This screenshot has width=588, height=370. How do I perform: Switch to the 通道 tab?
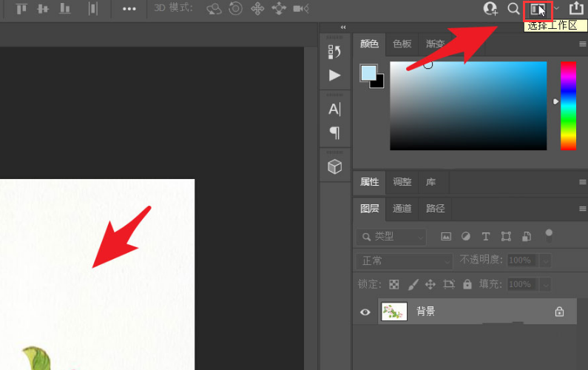(x=402, y=209)
